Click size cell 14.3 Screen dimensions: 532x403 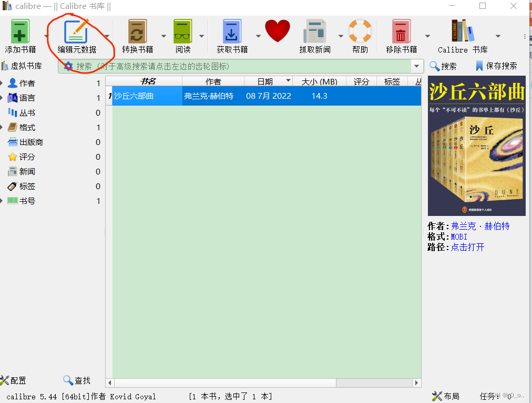tap(319, 96)
